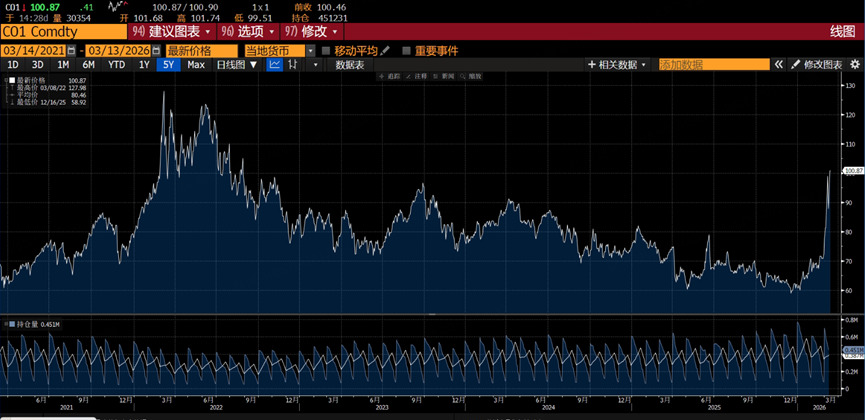This screenshot has height=420, width=865.
Task: Select the 1D time range tab
Action: click(x=12, y=65)
